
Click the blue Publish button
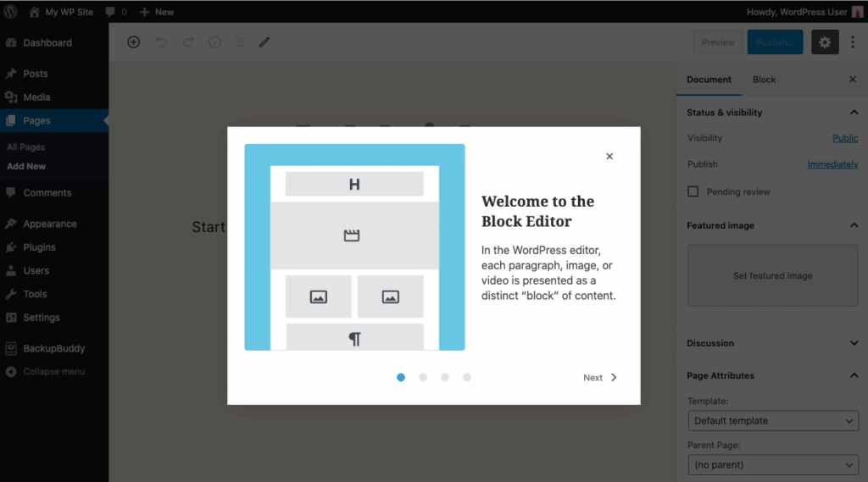(x=775, y=42)
